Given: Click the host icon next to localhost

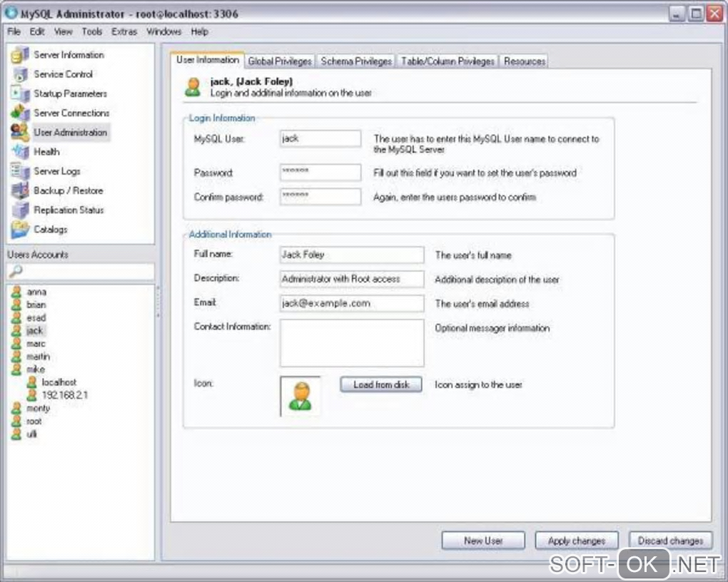Looking at the screenshot, I should pyautogui.click(x=31, y=382).
